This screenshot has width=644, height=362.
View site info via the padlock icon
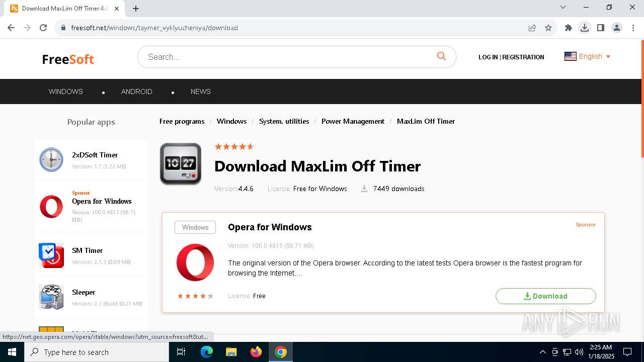[63, 28]
